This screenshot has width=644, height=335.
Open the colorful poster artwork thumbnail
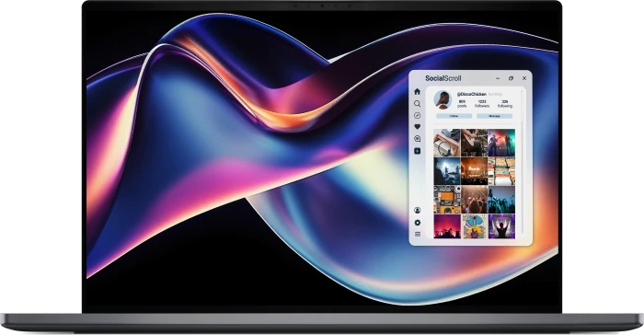click(474, 226)
